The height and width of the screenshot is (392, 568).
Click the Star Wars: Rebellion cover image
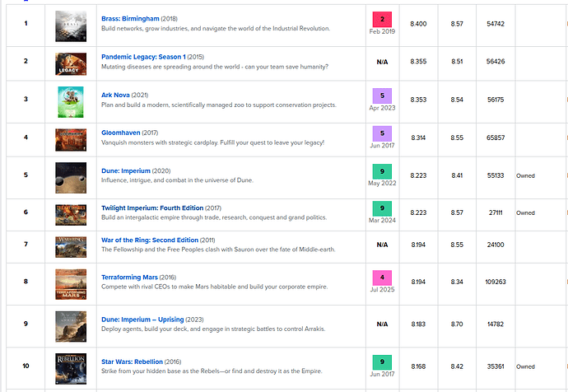[71, 366]
